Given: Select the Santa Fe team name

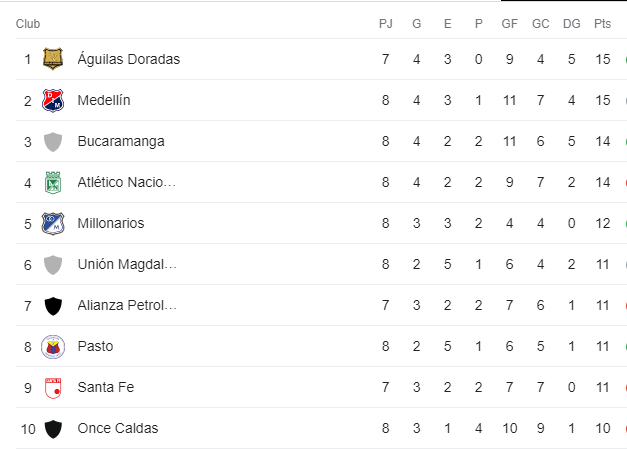Looking at the screenshot, I should pyautogui.click(x=106, y=387).
